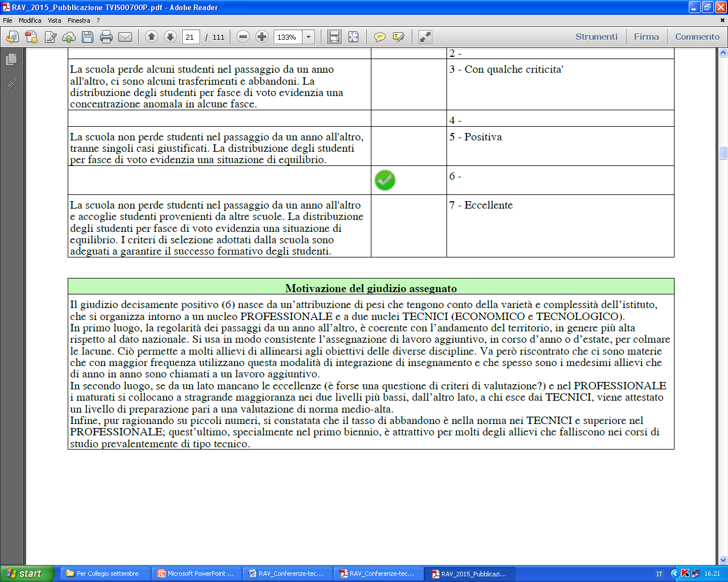
Task: Switch to read mode expand icon
Action: [x=425, y=37]
